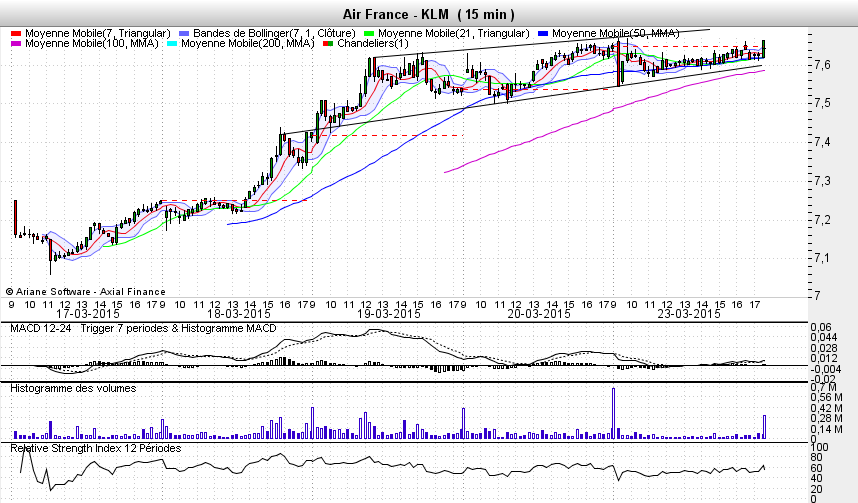Select the Chandeliers(1) legend label
The image size is (858, 503).
(x=373, y=44)
